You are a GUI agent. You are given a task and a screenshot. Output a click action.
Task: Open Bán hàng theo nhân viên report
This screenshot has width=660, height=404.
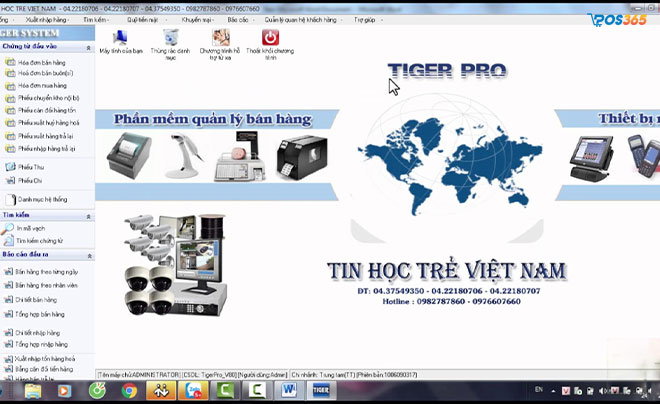point(46,285)
